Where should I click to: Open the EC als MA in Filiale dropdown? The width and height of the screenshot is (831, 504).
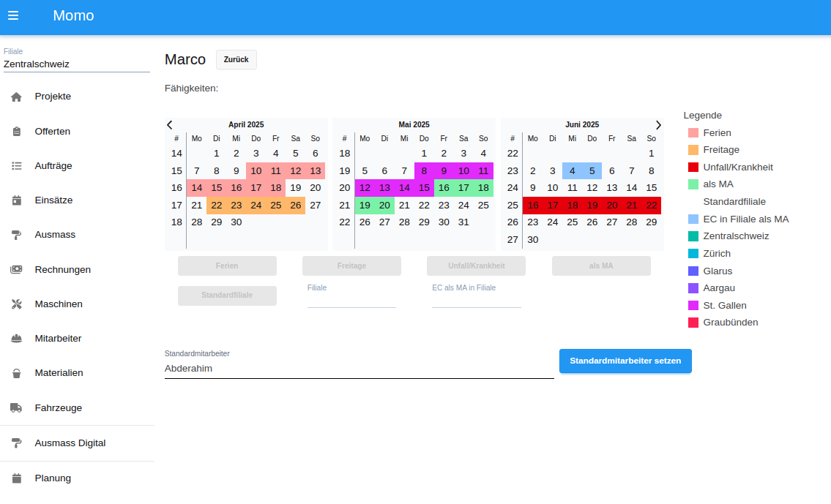click(476, 300)
